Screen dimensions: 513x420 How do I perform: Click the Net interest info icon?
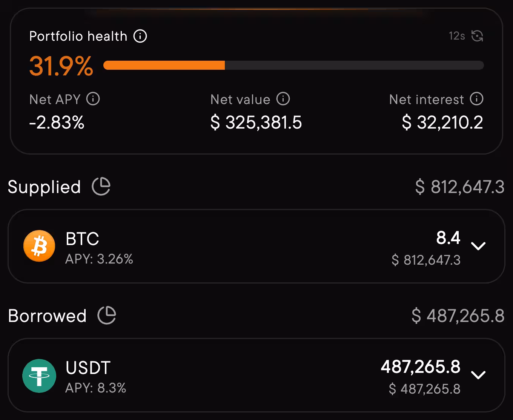point(476,99)
